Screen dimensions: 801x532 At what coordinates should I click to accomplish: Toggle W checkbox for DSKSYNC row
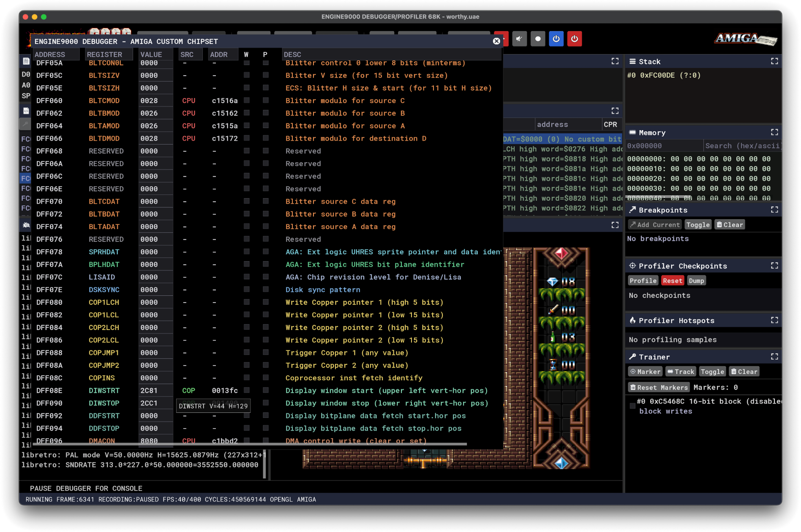(247, 289)
